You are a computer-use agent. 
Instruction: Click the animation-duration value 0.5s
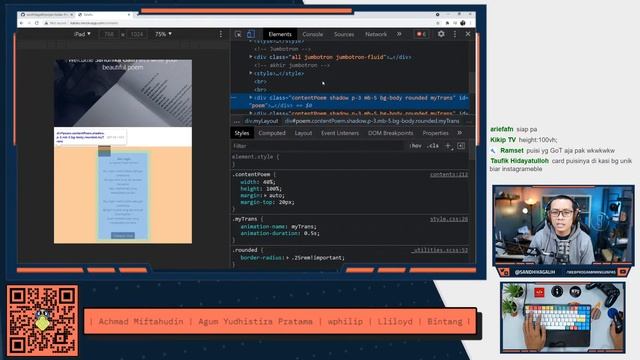click(312, 233)
